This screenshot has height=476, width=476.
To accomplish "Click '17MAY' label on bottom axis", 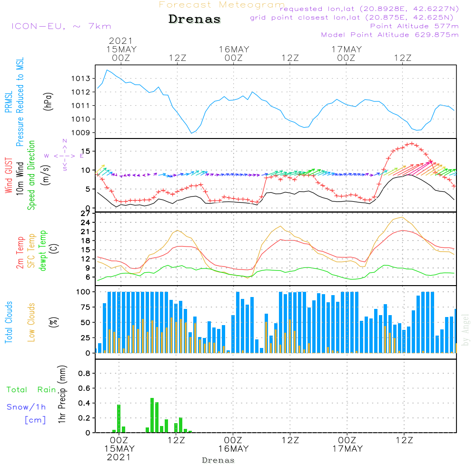I will [x=347, y=449].
